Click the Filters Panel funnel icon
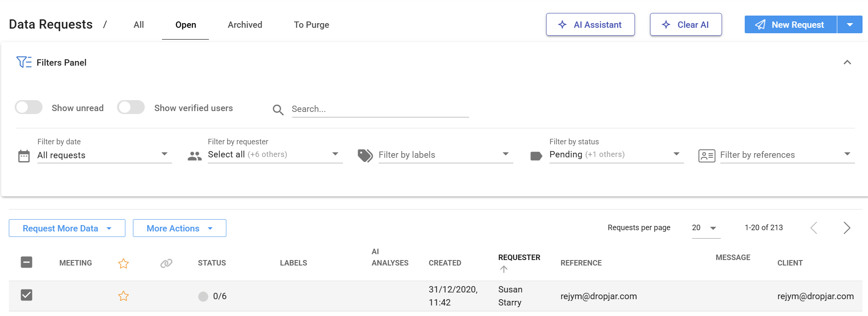 24,62
